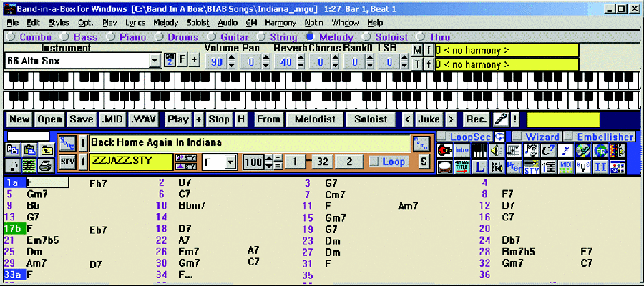
Task: Expand the Instrument dropdown showing 66 Alto Sax
Action: 156,62
